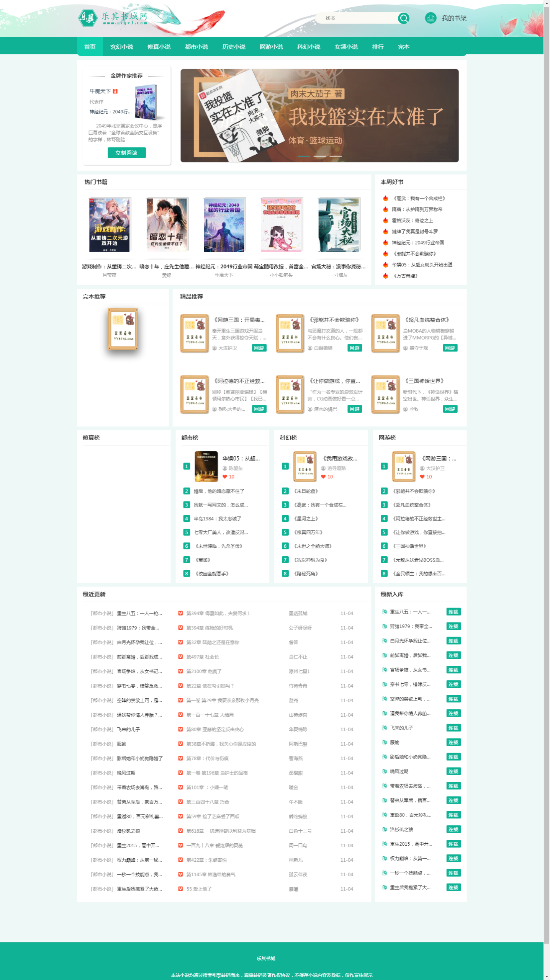Click 网游 tag under 《三国神话世界》
The height and width of the screenshot is (980, 550).
click(x=450, y=409)
